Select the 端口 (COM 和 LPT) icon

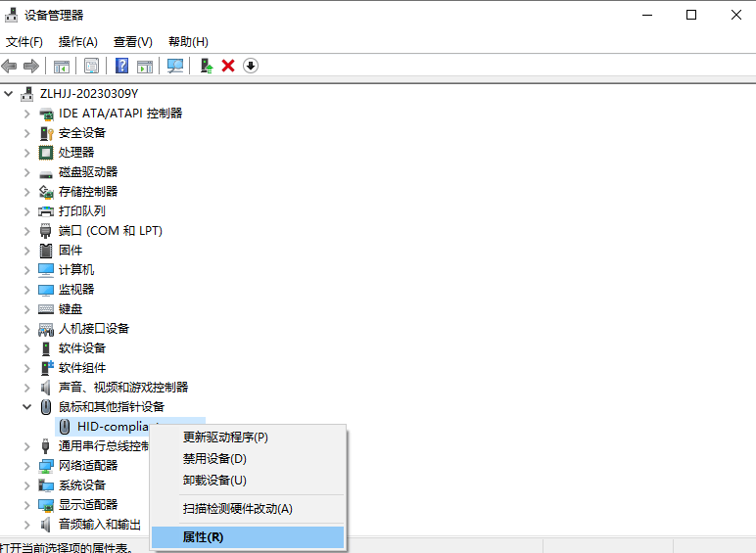46,231
